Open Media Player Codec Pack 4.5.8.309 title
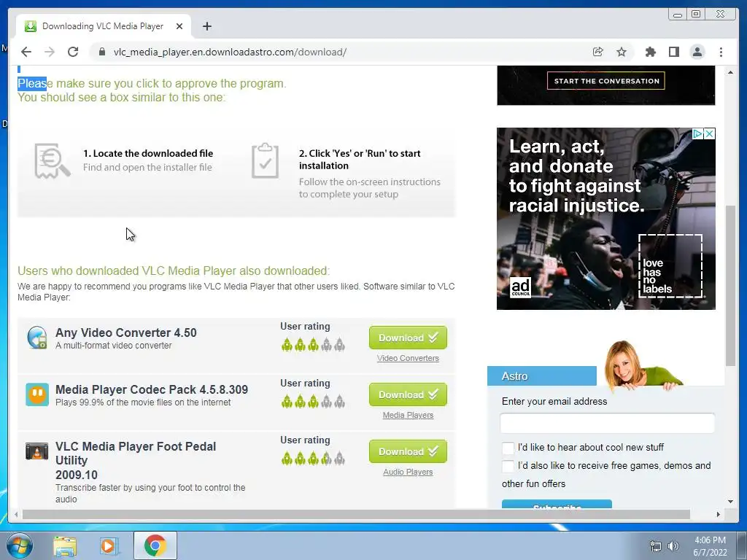Viewport: 747px width, 560px height. point(152,389)
